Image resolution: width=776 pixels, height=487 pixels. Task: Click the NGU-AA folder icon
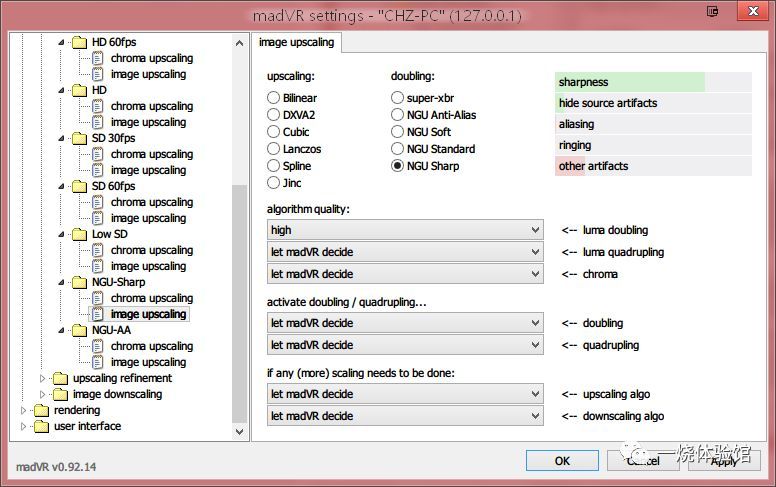click(79, 330)
